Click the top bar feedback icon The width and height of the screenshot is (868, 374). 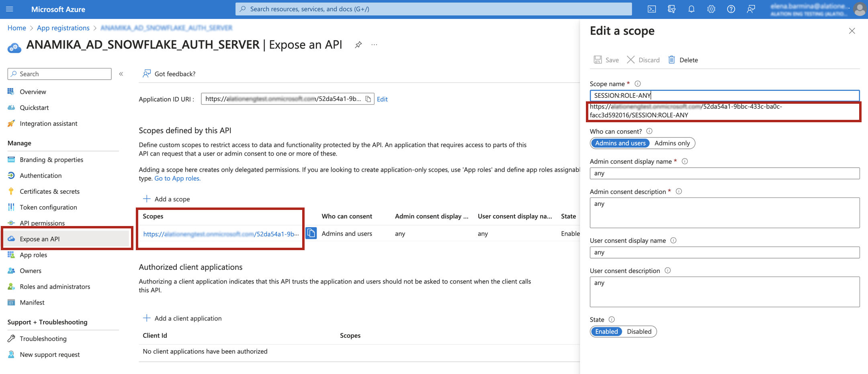click(x=751, y=9)
